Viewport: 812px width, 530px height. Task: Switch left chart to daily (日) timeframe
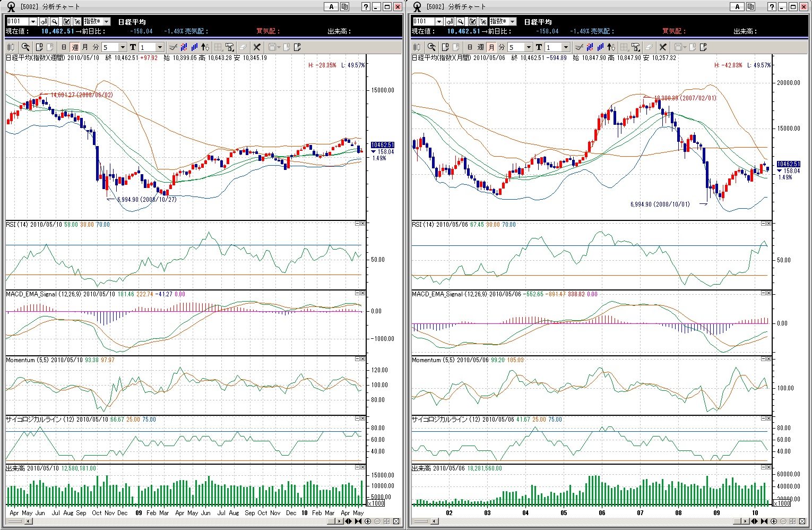(64, 47)
